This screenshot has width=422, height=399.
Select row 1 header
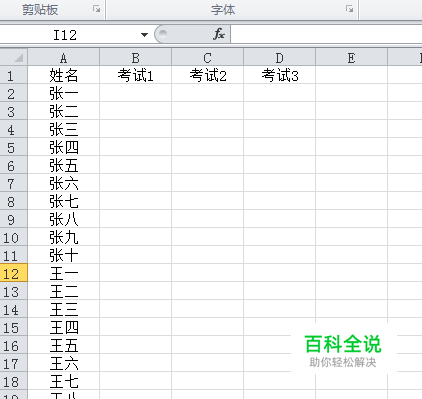click(x=13, y=75)
